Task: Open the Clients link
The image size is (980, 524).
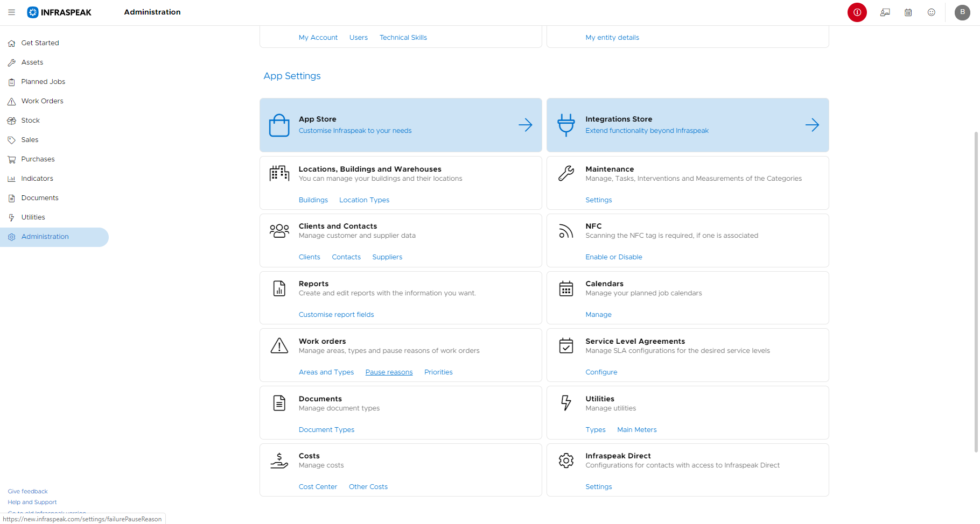Action: point(310,257)
